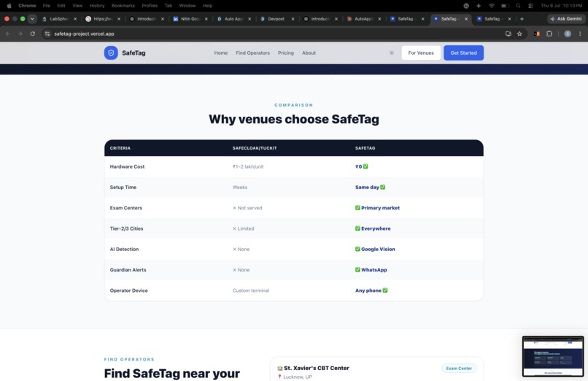Open the View menu
This screenshot has height=381, width=588.
pos(77,6)
